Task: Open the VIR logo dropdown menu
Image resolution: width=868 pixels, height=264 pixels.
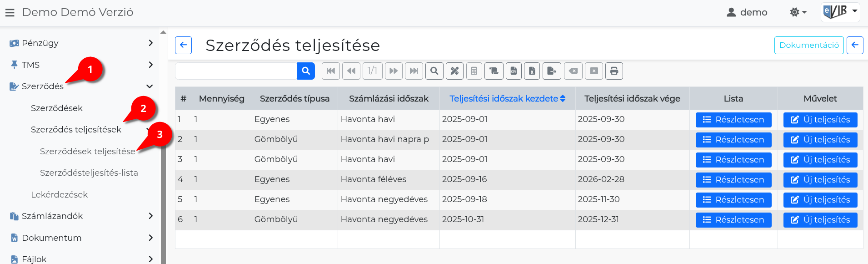Action: click(x=840, y=11)
